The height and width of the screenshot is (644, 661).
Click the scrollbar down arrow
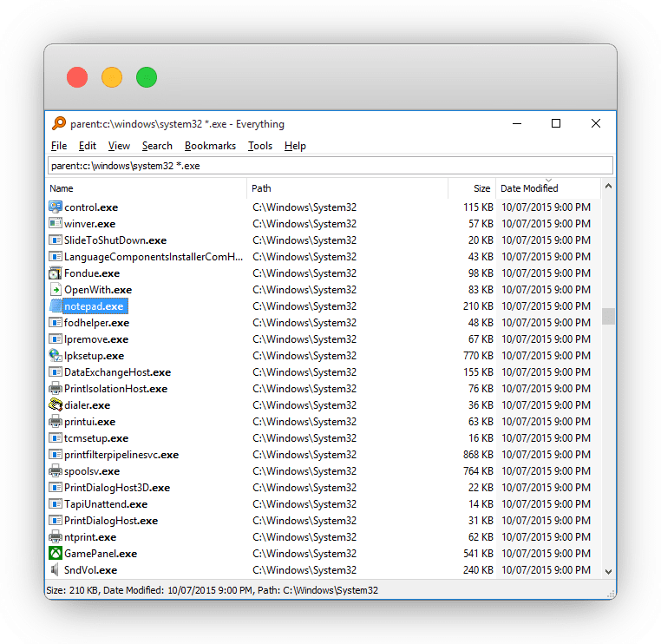(608, 571)
